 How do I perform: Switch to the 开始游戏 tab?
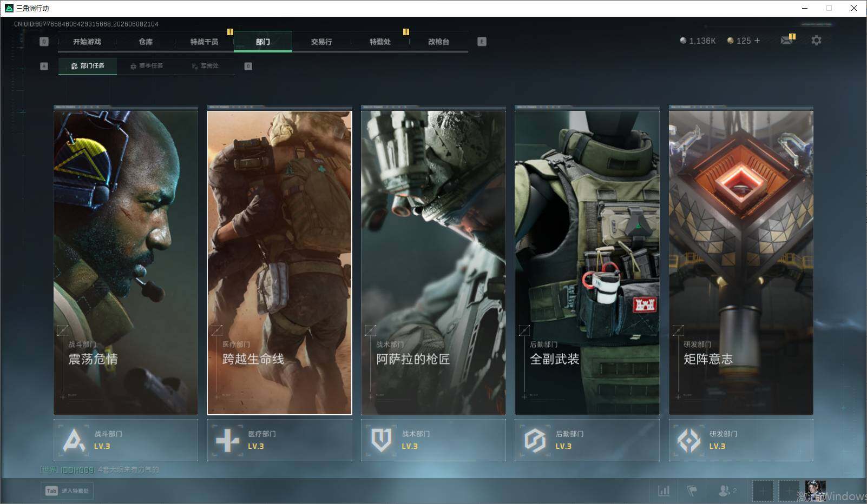coord(87,42)
